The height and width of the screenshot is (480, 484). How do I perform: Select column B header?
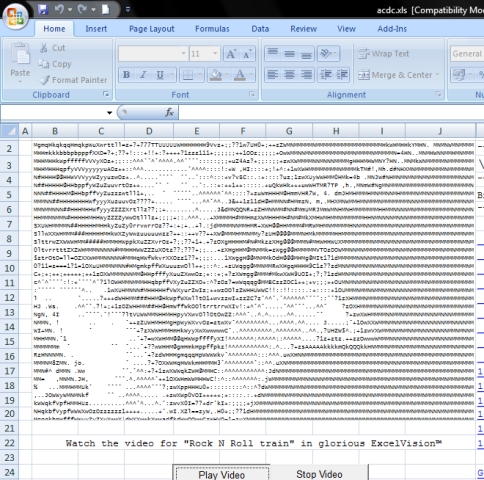point(55,131)
